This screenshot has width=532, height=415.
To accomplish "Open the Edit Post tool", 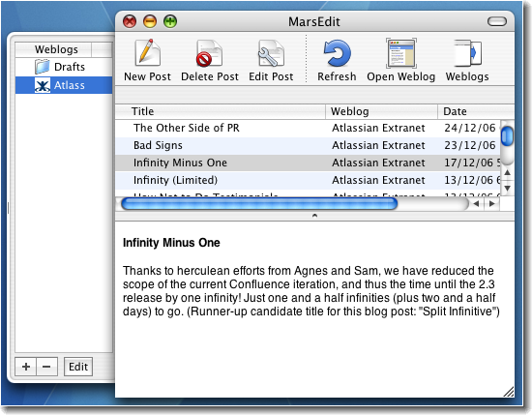I will tap(271, 53).
